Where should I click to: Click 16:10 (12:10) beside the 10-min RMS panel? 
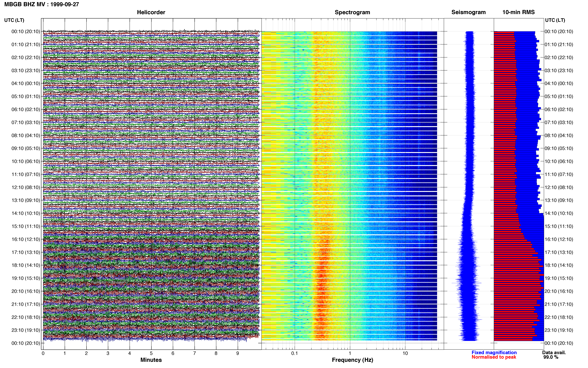pos(559,239)
